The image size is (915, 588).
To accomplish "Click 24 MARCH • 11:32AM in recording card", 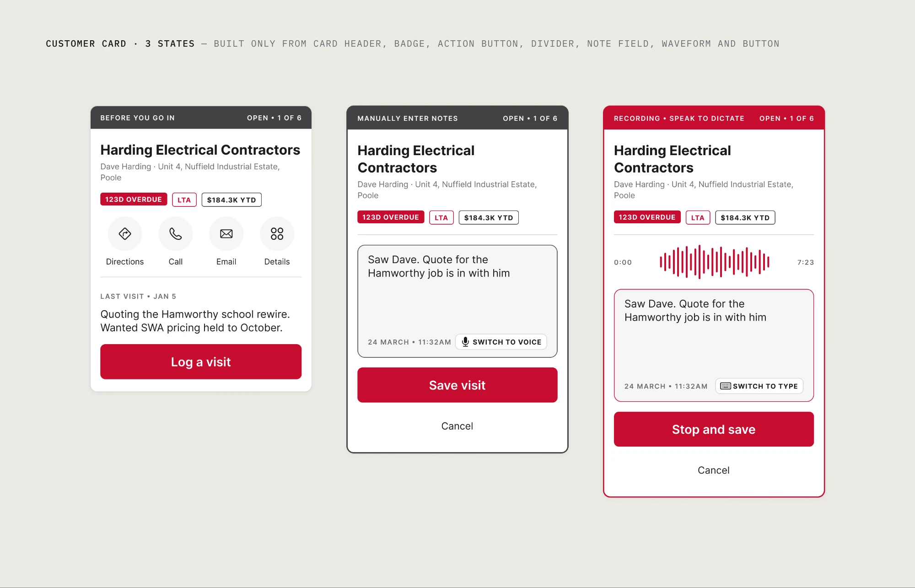I will [x=666, y=386].
